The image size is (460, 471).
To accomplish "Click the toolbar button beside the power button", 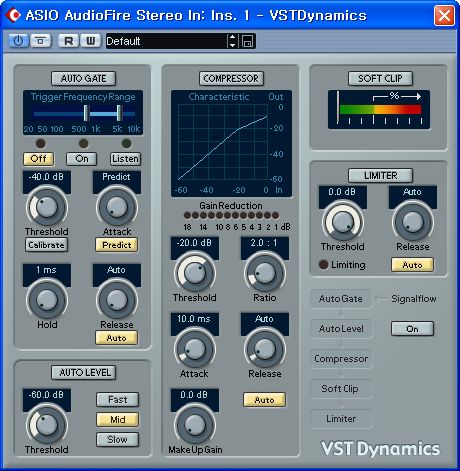I will click(41, 41).
